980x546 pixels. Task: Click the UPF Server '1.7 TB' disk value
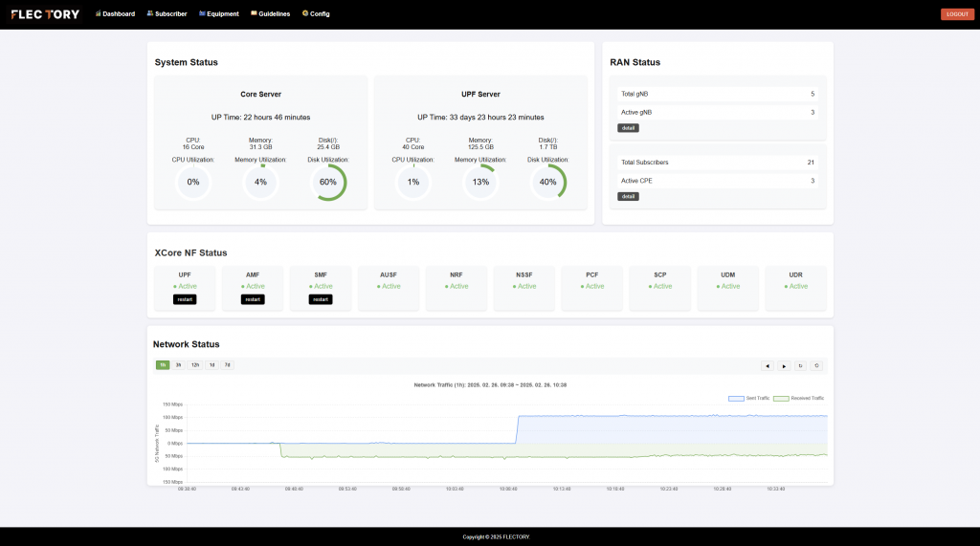click(548, 147)
